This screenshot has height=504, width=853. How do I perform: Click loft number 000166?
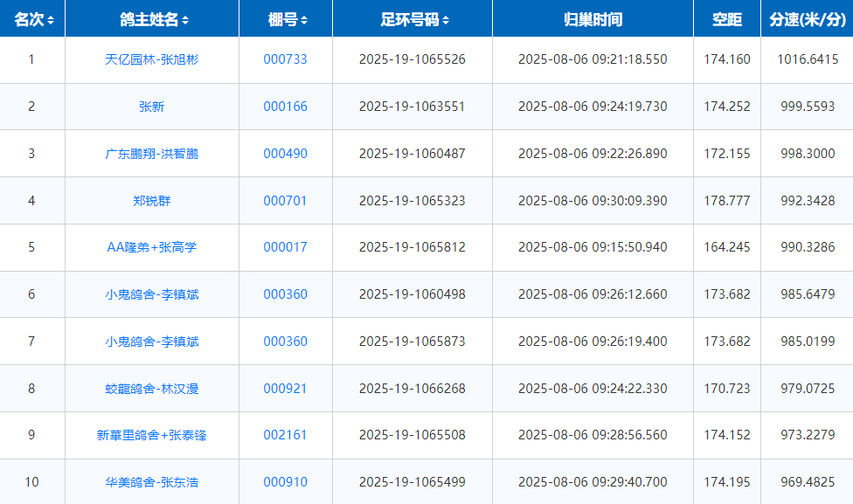click(x=285, y=107)
